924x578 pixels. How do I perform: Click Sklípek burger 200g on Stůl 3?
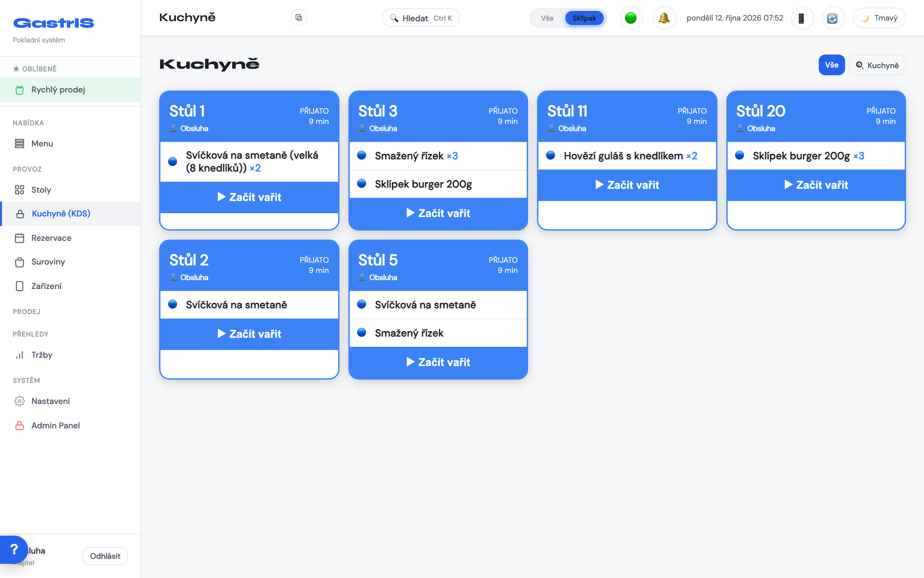438,184
